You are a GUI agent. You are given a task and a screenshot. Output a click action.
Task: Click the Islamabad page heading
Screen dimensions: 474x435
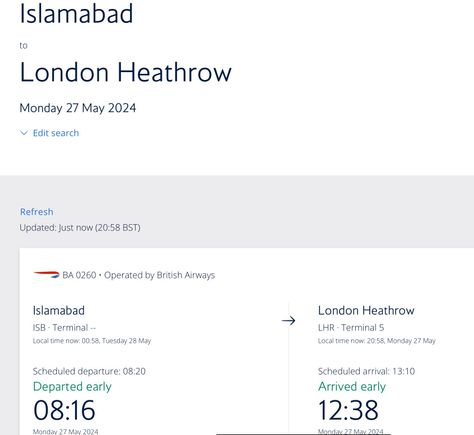pos(76,14)
